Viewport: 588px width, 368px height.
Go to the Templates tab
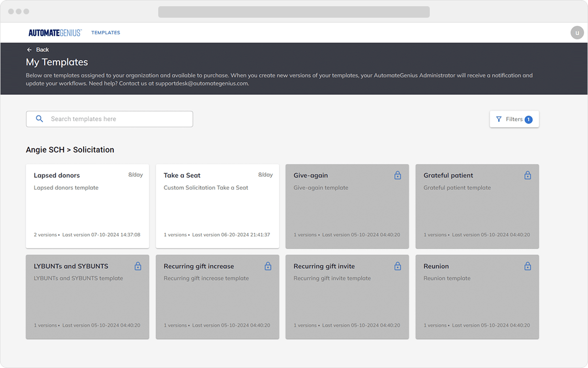[106, 33]
